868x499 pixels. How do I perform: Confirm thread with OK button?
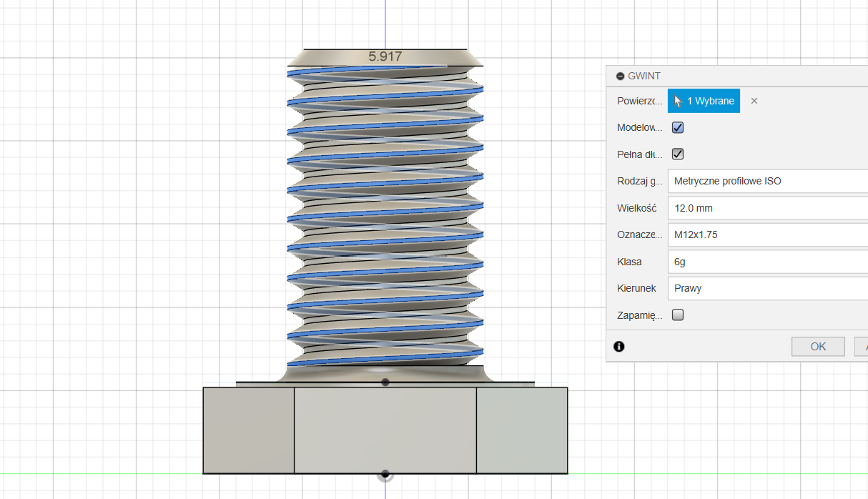(x=818, y=347)
